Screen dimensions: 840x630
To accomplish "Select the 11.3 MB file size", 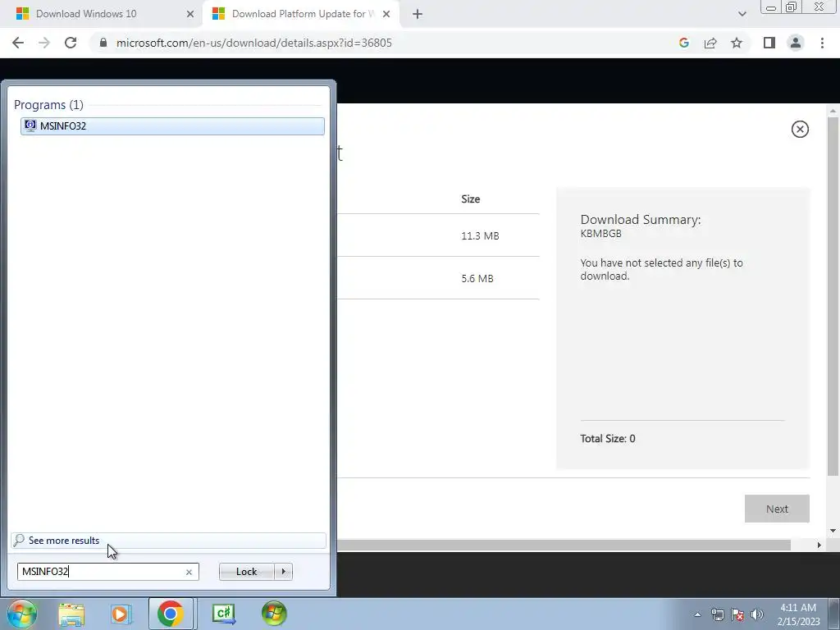I will click(480, 235).
